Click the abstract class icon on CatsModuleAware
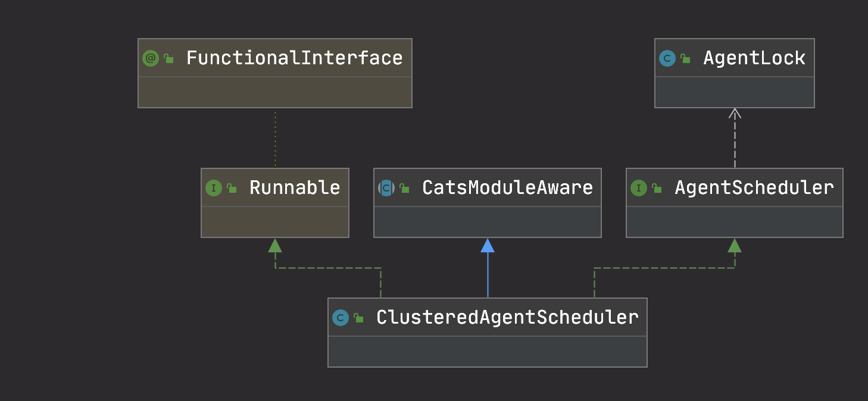 point(386,188)
